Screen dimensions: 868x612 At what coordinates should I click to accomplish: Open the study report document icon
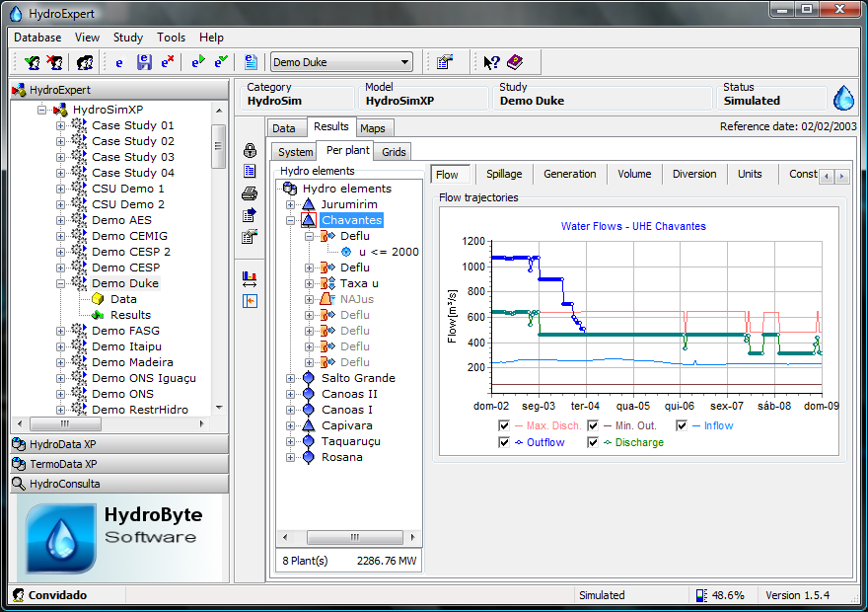(251, 62)
